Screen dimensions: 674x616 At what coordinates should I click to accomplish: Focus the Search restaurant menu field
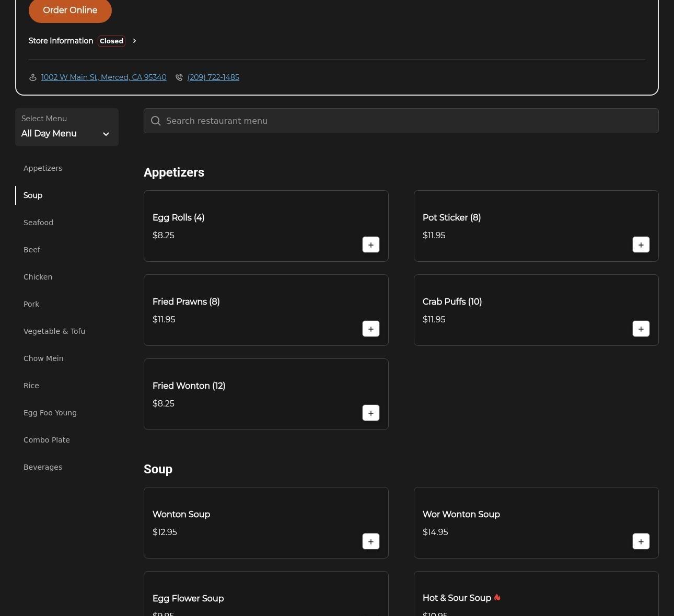(408, 121)
